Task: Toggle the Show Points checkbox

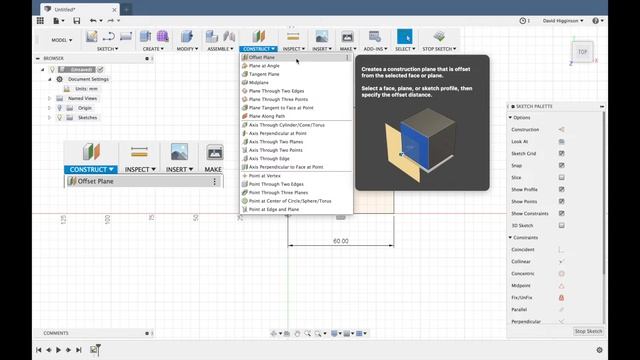Action: tap(561, 201)
